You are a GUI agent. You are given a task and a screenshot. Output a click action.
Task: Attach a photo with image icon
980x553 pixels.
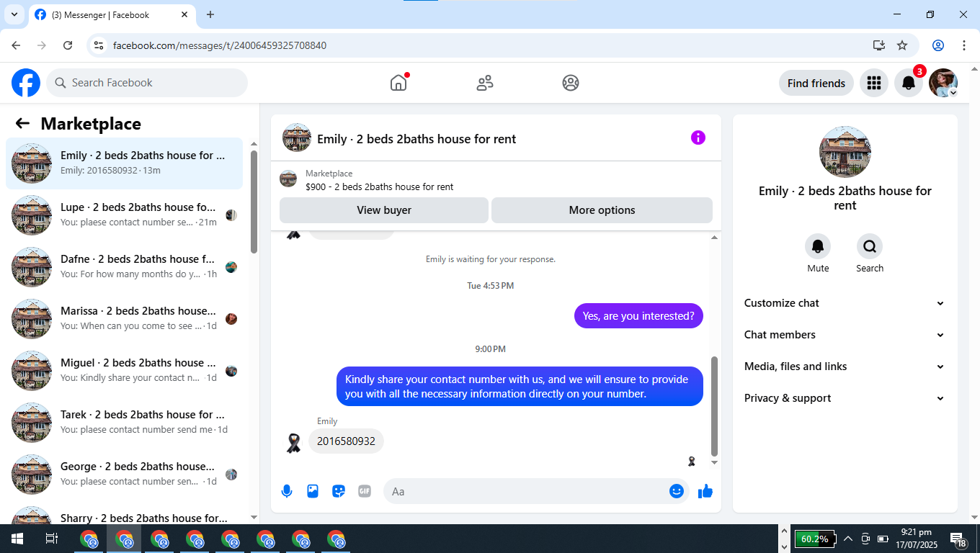coord(313,491)
